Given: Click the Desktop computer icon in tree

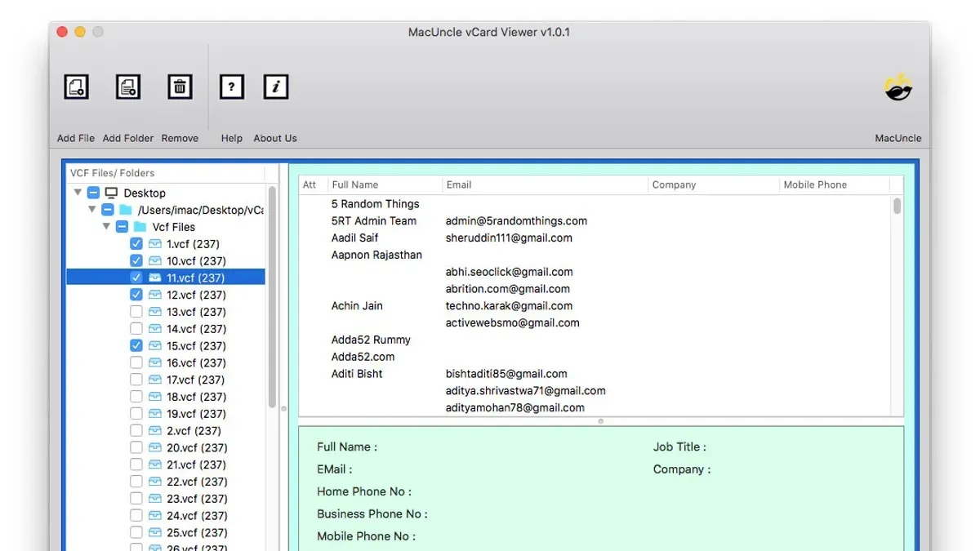Looking at the screenshot, I should click(111, 193).
